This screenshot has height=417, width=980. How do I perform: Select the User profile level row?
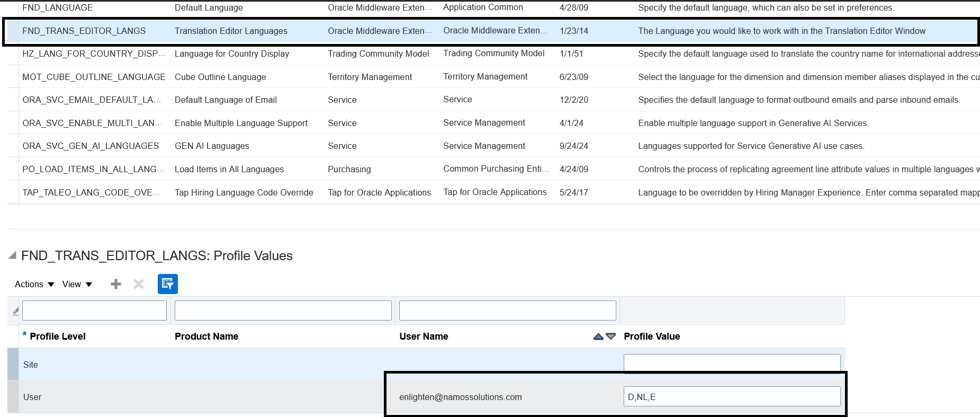tap(426, 397)
